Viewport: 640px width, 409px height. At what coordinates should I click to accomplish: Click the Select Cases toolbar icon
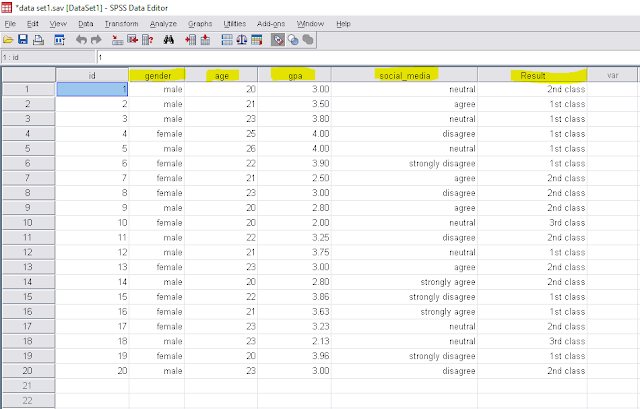pos(257,40)
